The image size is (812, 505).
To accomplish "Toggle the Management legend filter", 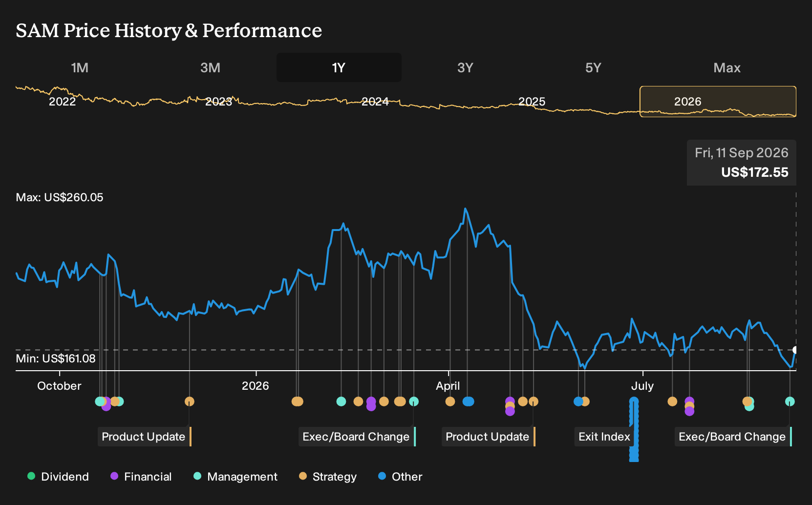I will pyautogui.click(x=235, y=477).
